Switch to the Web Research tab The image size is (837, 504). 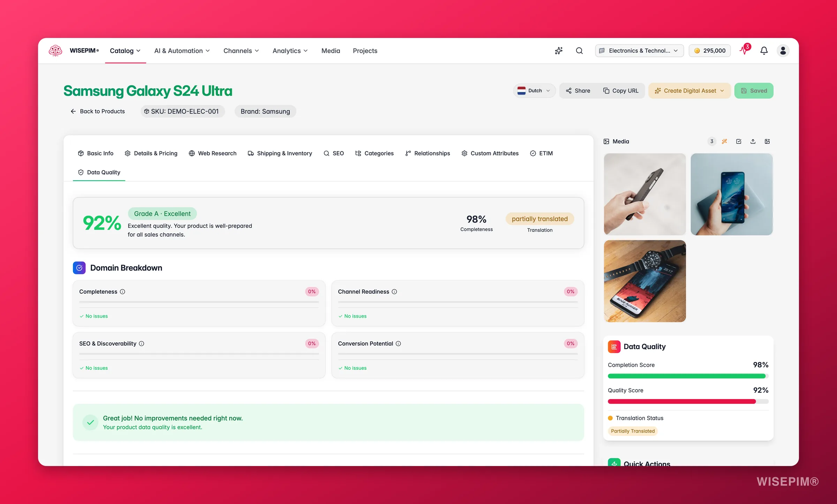(212, 153)
